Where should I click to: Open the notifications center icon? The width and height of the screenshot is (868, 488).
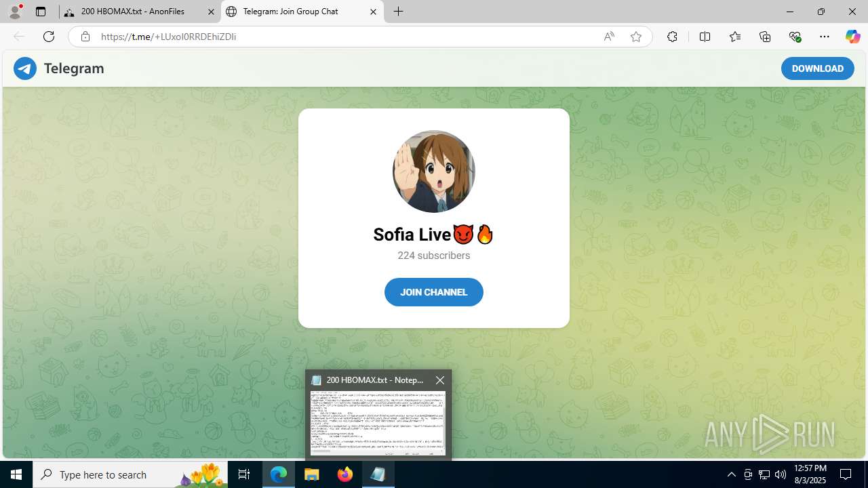coord(846,474)
